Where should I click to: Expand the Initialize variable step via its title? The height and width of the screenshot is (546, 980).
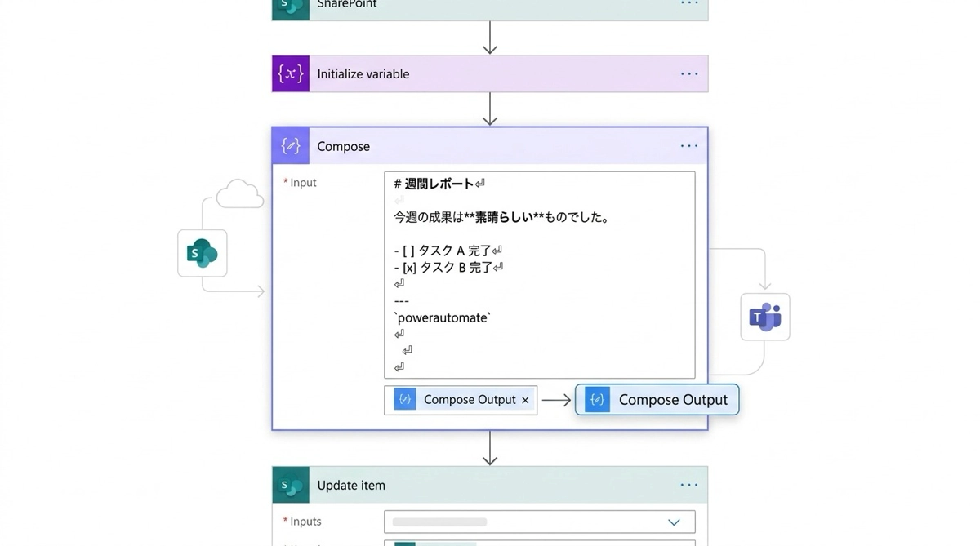point(363,74)
